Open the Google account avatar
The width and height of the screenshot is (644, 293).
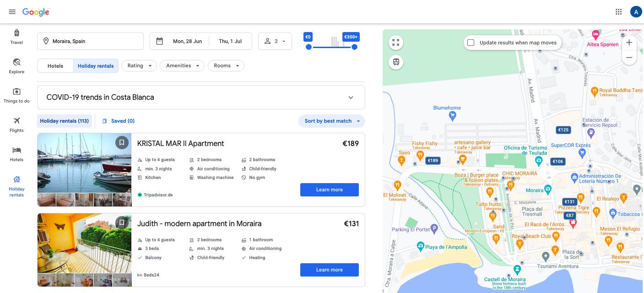[x=636, y=12]
